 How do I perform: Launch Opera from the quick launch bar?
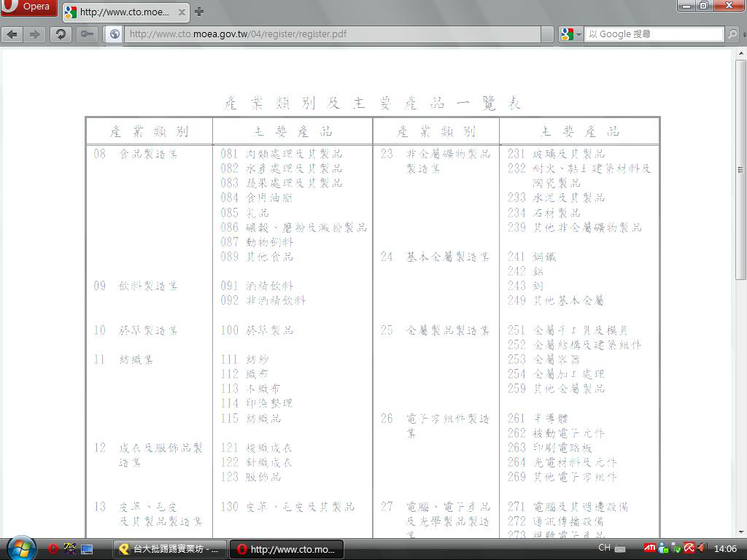tap(53, 549)
